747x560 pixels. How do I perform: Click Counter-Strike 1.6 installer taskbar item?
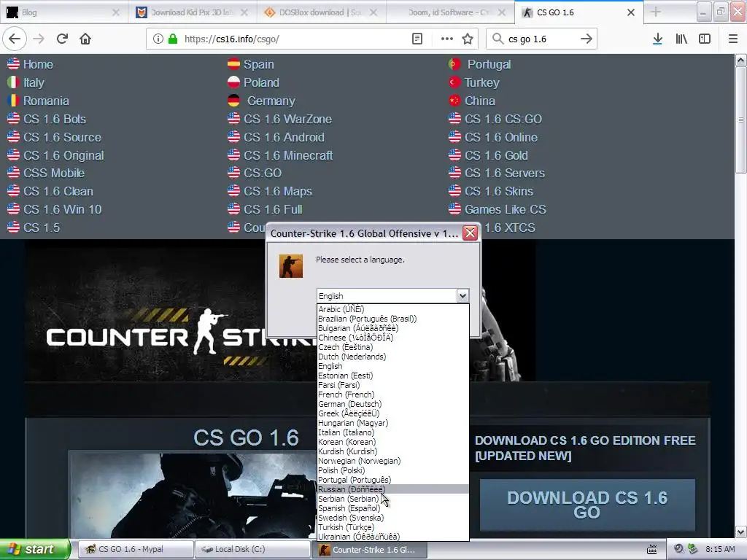pos(369,549)
